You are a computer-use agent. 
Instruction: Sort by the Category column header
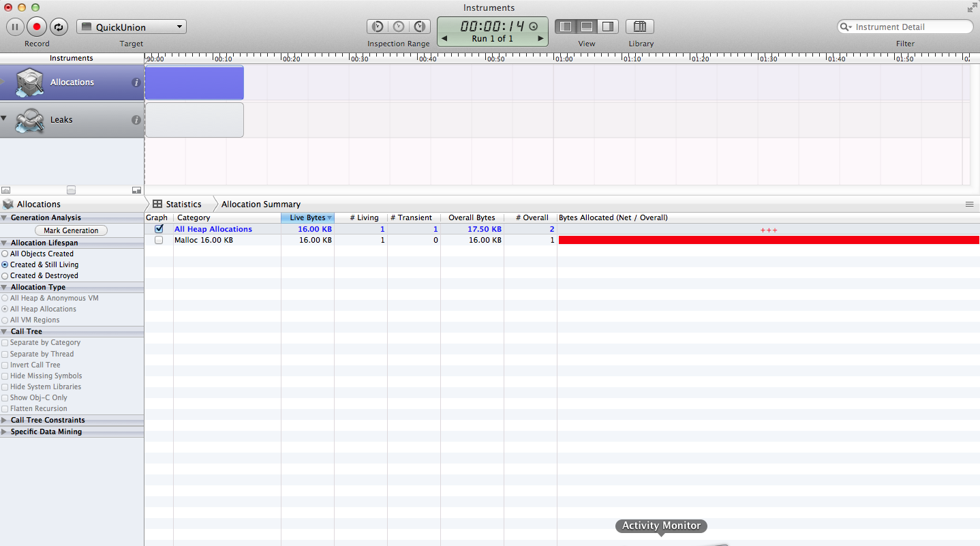tap(227, 217)
